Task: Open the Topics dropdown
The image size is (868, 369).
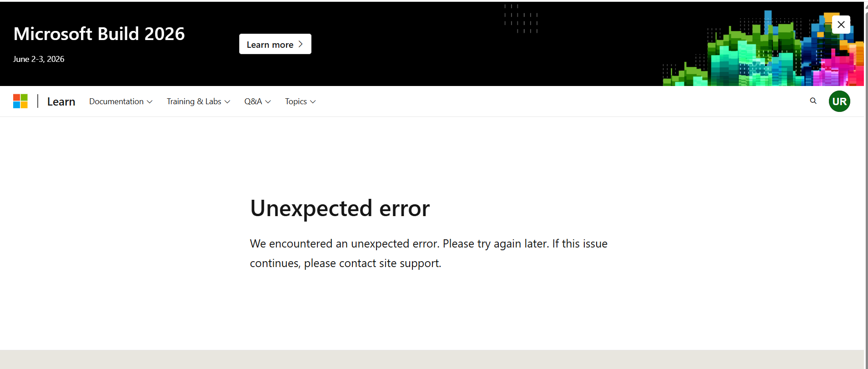Action: click(300, 101)
